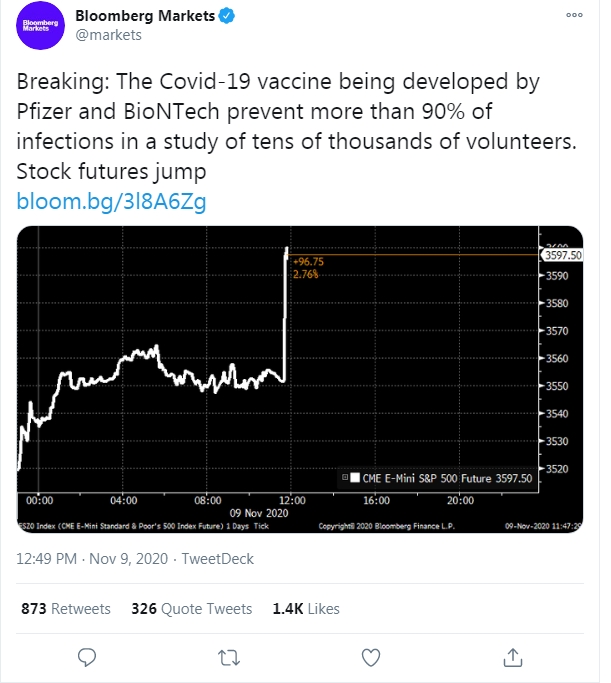View the 1.4K Likes list
Screen dimensions: 611x683
click(x=306, y=609)
